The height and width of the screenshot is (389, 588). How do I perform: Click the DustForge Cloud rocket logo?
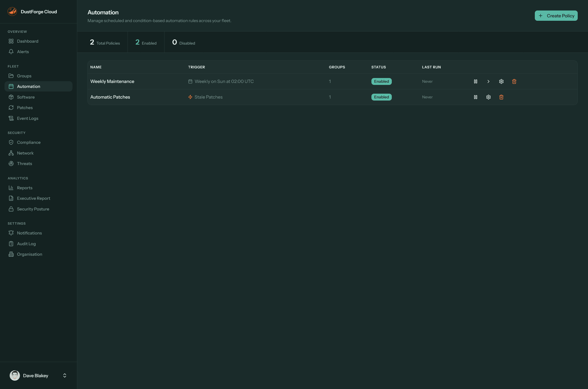(12, 11)
